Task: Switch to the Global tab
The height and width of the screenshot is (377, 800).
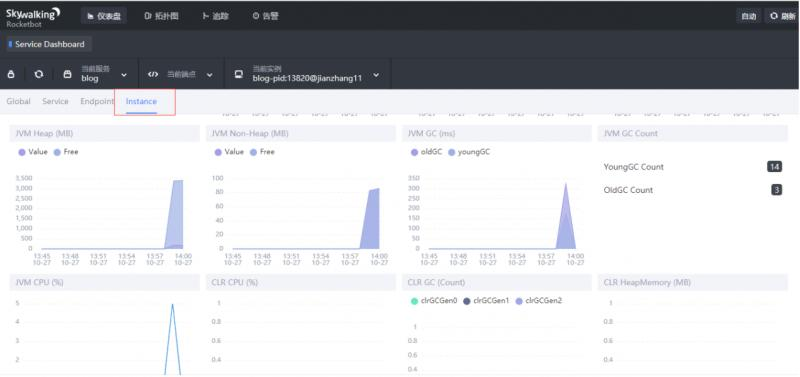Action: click(18, 102)
